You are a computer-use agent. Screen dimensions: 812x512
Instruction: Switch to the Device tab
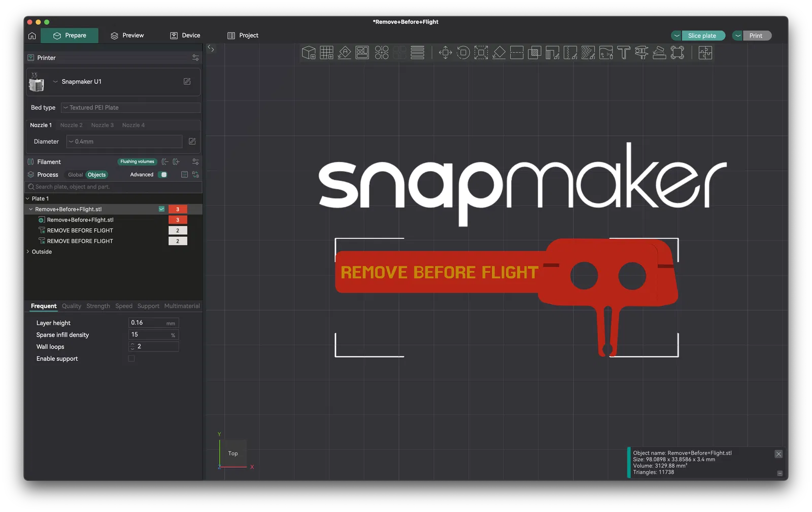pyautogui.click(x=185, y=36)
